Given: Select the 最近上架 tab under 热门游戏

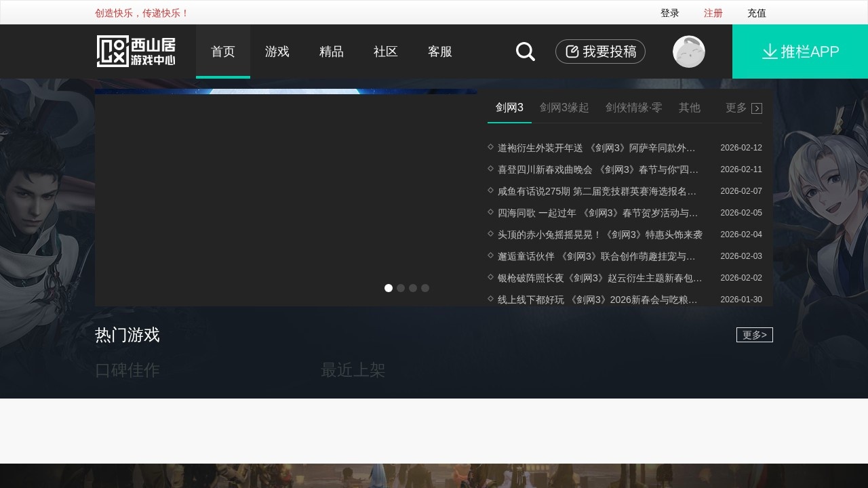Looking at the screenshot, I should click(x=352, y=371).
